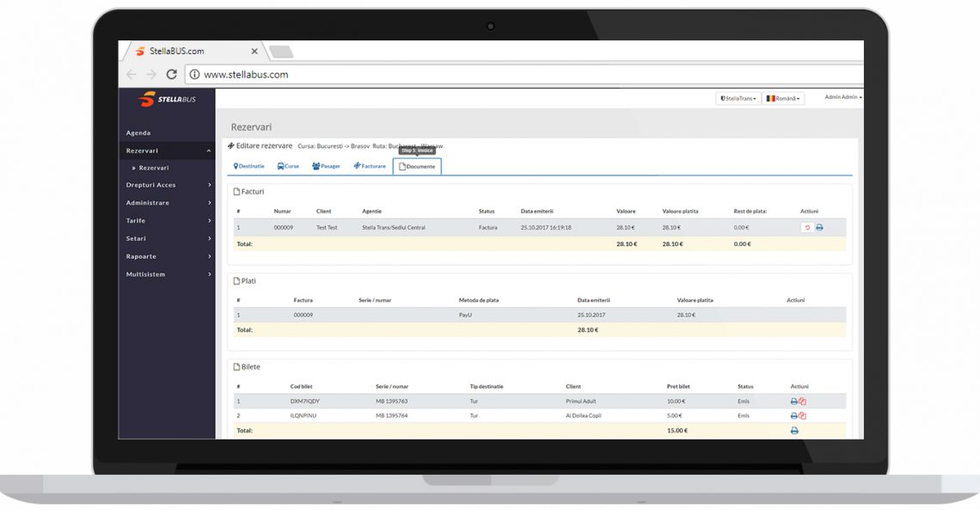Switch to the Curse tab
Viewport: 980px width, 510px height.
(288, 166)
